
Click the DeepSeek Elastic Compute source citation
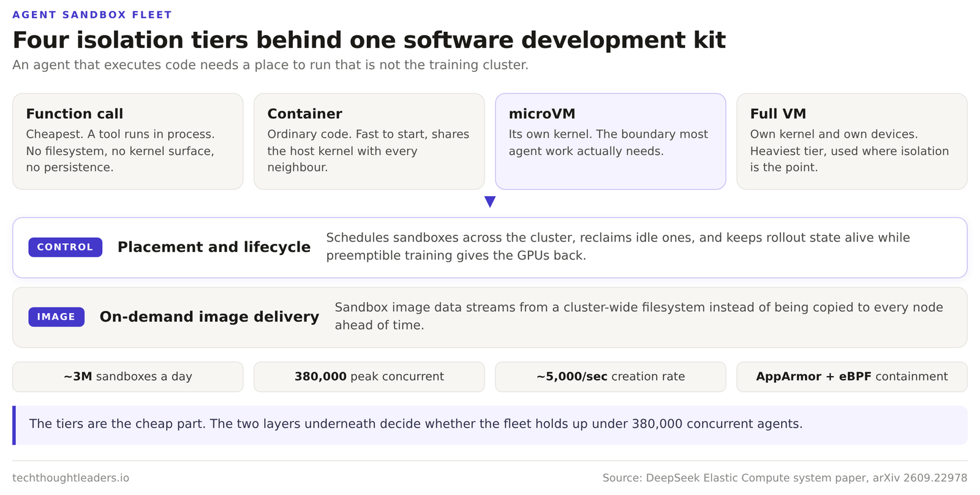click(x=785, y=478)
